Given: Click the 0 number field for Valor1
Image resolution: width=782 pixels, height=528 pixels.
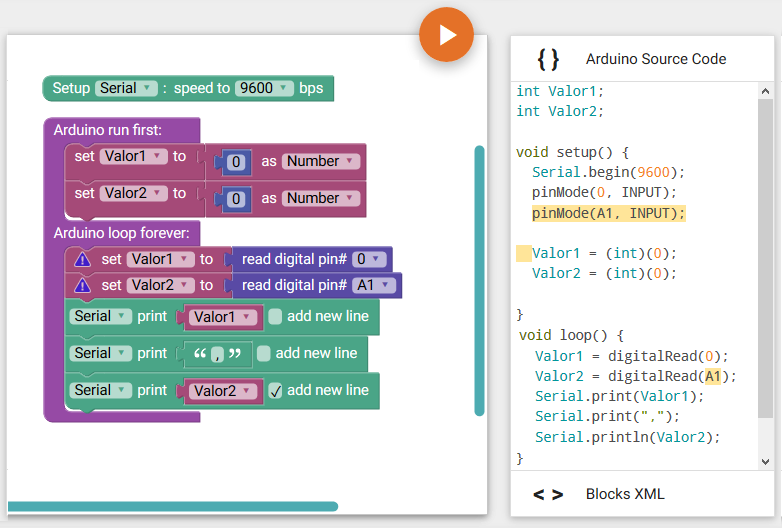Looking at the screenshot, I should pos(236,163).
